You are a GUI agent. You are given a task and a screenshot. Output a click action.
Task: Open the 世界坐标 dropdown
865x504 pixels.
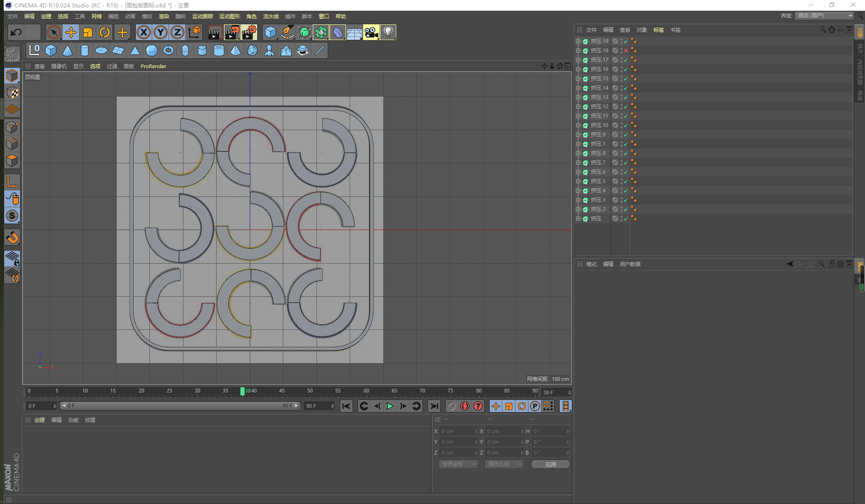[x=458, y=464]
